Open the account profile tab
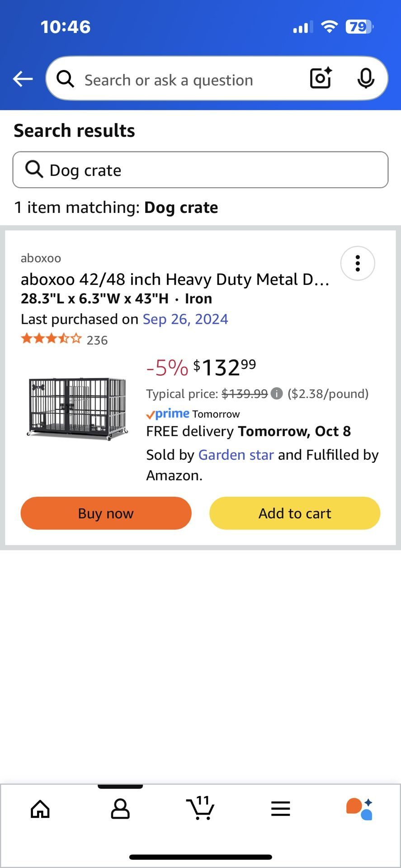Viewport: 401px width, 868px height. [x=120, y=809]
